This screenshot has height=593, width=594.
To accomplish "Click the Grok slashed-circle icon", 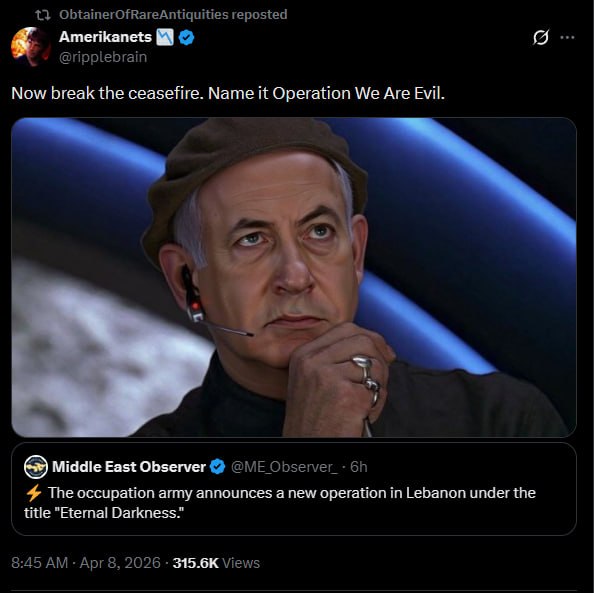I will click(541, 37).
